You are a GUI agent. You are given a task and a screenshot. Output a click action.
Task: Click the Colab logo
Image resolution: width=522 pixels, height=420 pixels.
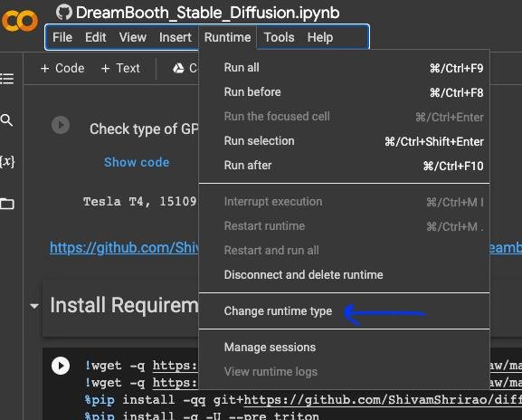pyautogui.click(x=20, y=21)
